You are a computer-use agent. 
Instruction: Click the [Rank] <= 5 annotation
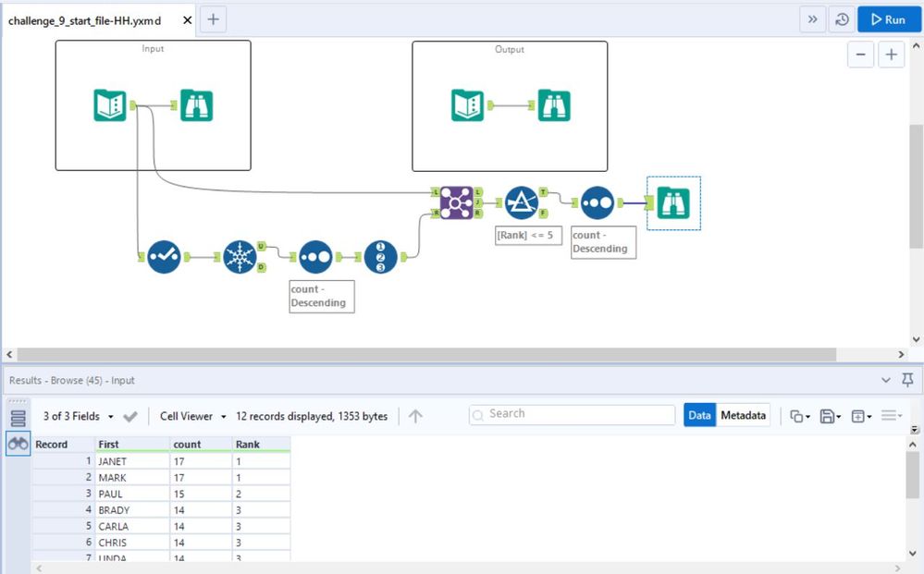[528, 235]
